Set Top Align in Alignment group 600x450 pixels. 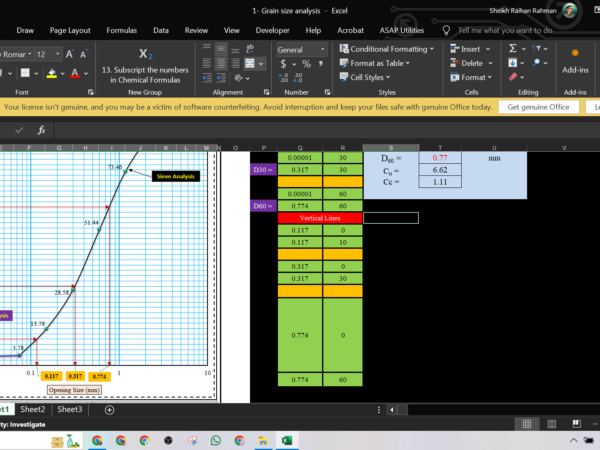pyautogui.click(x=207, y=49)
